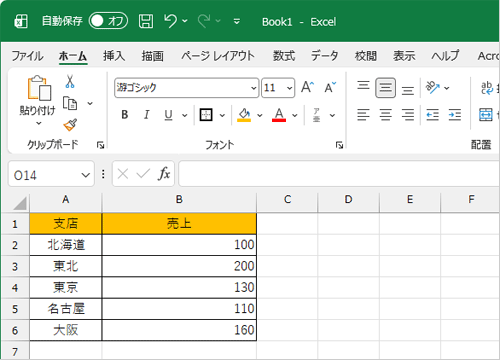Open the ファイル tab
The width and height of the screenshot is (500, 360).
point(27,56)
